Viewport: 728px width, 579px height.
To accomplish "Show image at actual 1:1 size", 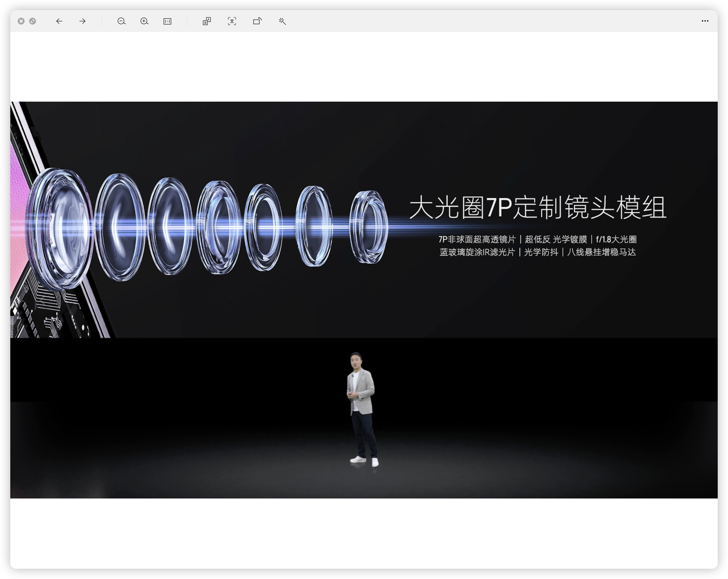I will tap(167, 21).
